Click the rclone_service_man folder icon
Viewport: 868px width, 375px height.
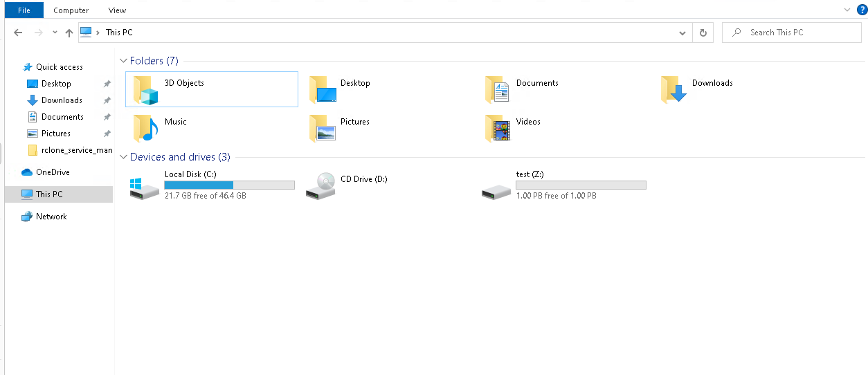(33, 150)
